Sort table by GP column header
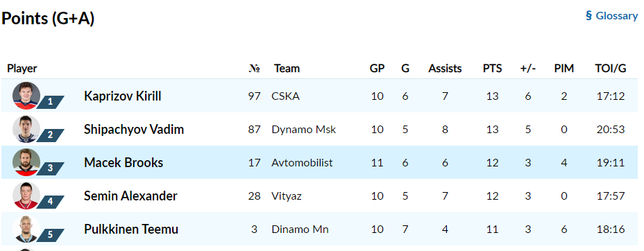Image resolution: width=644 pixels, height=251 pixels. point(377,68)
